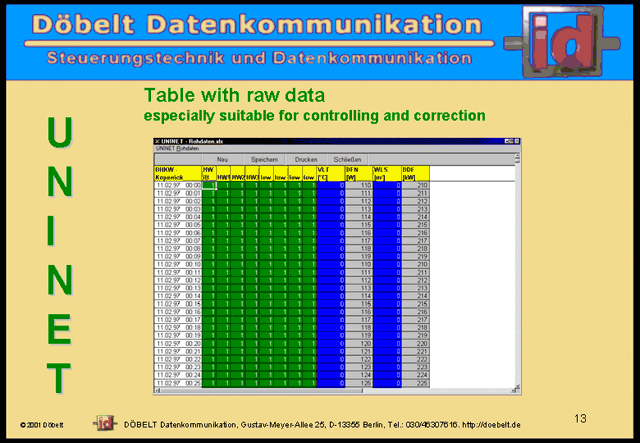
Task: Select the DFN [W] column header
Action: coord(359,174)
